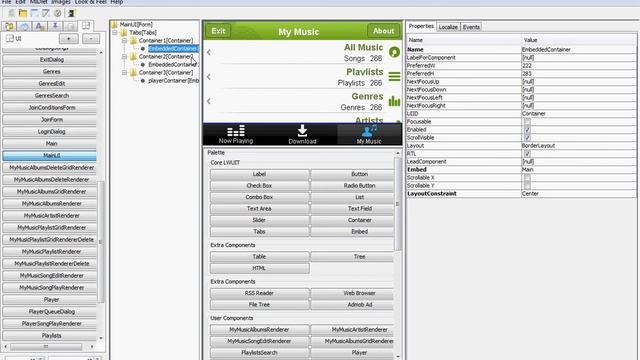
Task: Open the side tab with folder icon
Action: 9,27
